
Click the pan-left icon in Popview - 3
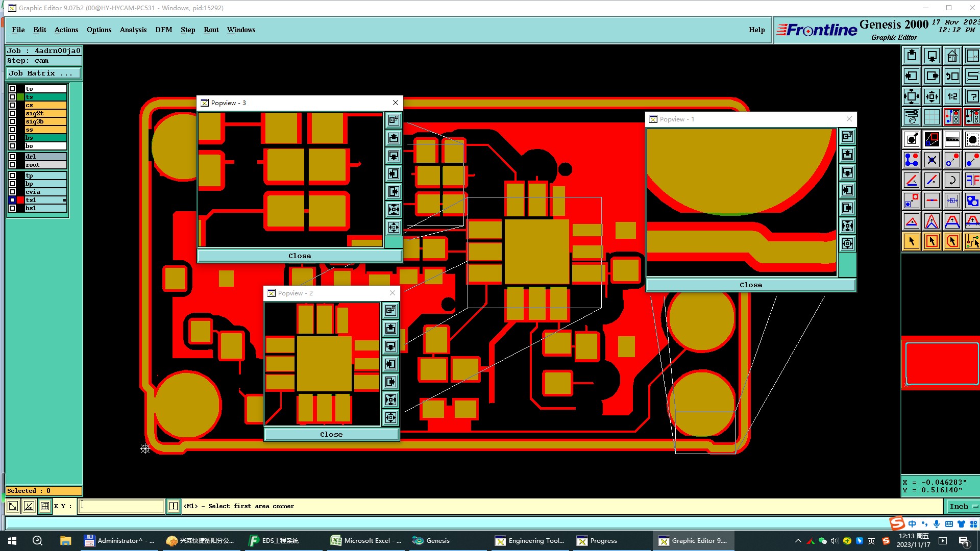(394, 173)
